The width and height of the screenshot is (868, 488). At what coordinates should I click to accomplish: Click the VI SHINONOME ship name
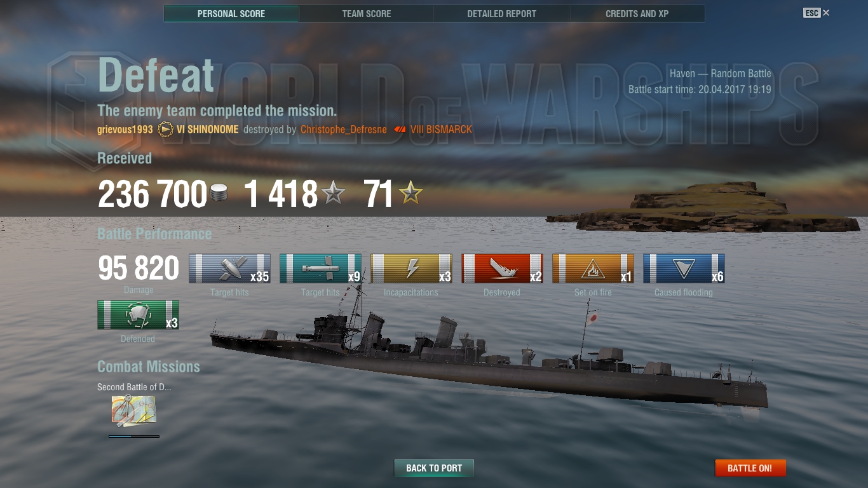point(208,130)
